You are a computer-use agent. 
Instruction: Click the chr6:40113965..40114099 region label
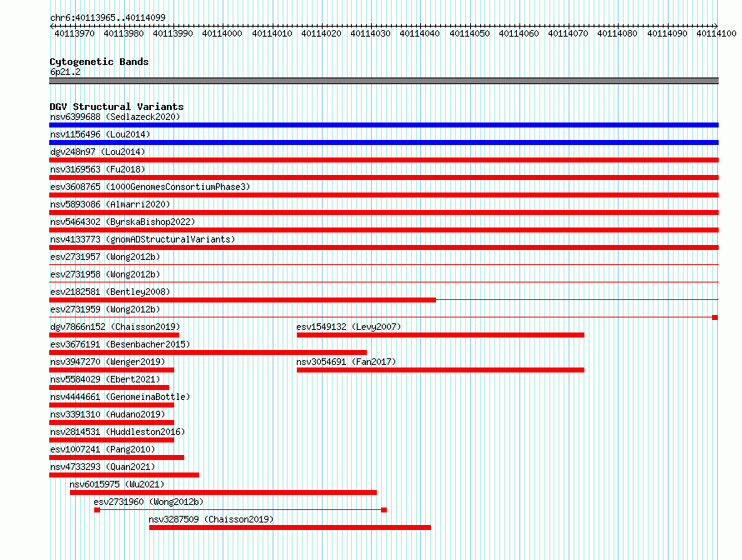108,18
